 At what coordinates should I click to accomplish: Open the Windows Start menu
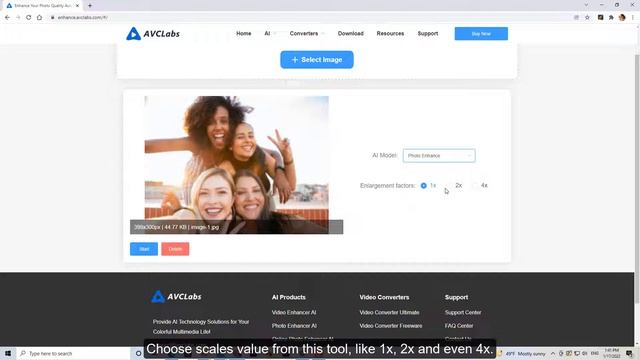(8, 353)
